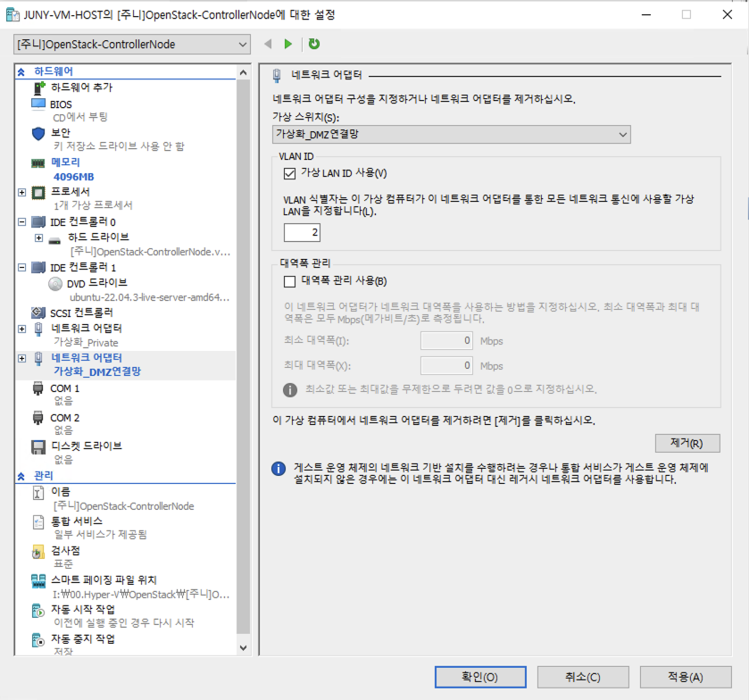Open the virtual machine selector dropdown
The image size is (749, 700).
coord(132,45)
